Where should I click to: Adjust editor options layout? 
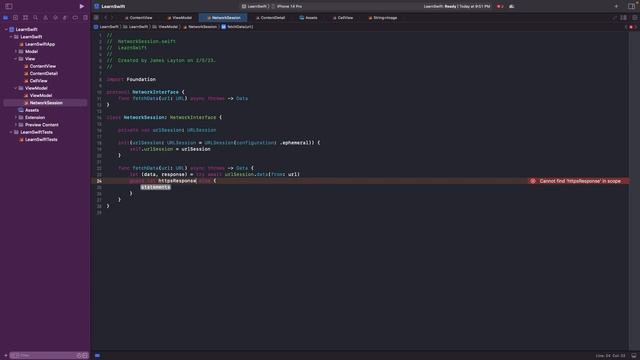click(x=624, y=18)
